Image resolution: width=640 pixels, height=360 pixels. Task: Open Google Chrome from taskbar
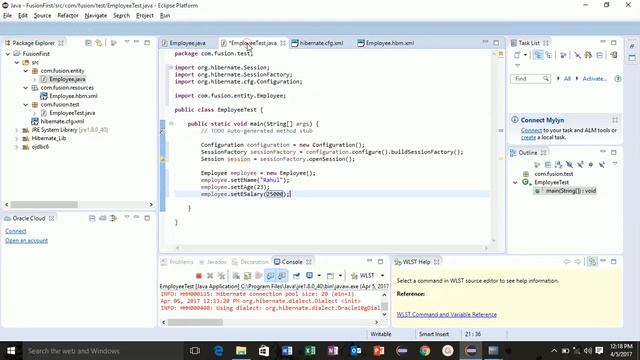pyautogui.click(x=425, y=351)
